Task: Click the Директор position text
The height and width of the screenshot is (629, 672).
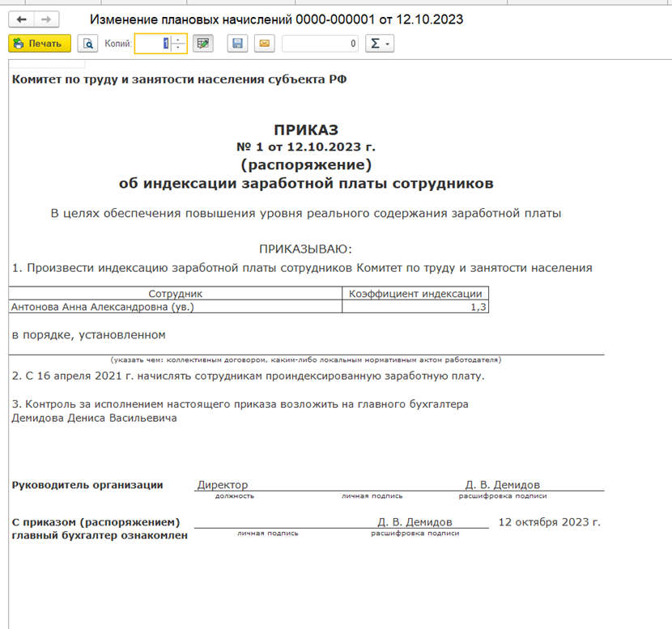Action: tap(223, 485)
